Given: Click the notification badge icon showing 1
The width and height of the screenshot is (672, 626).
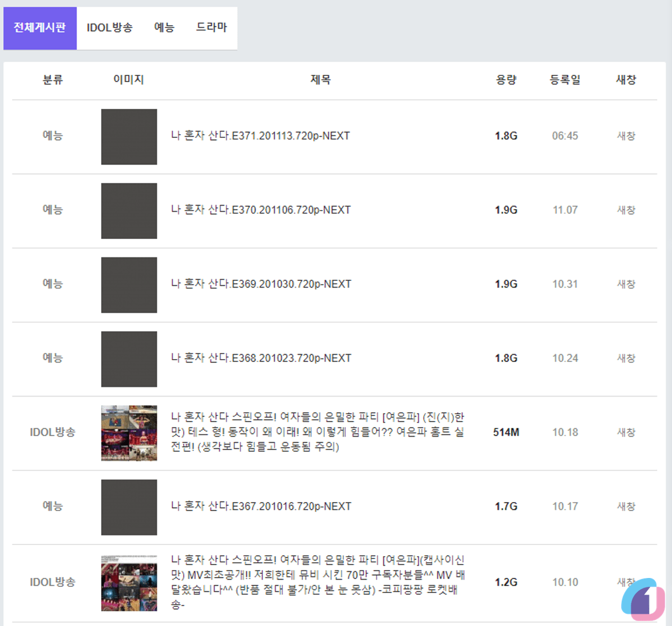Looking at the screenshot, I should coord(643,599).
